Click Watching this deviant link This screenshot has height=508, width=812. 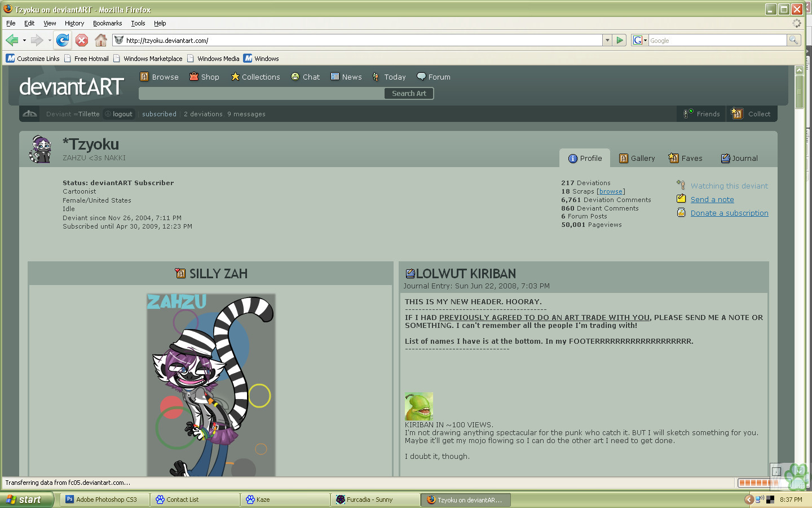729,186
